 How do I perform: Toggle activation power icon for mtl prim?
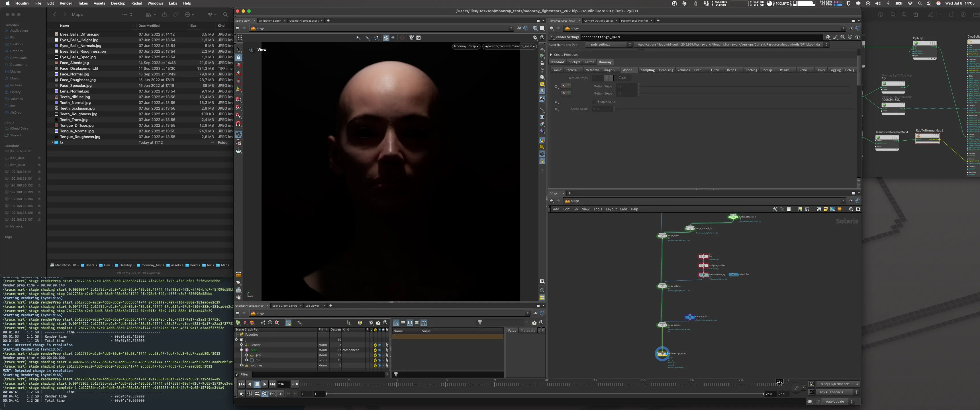pyautogui.click(x=375, y=360)
